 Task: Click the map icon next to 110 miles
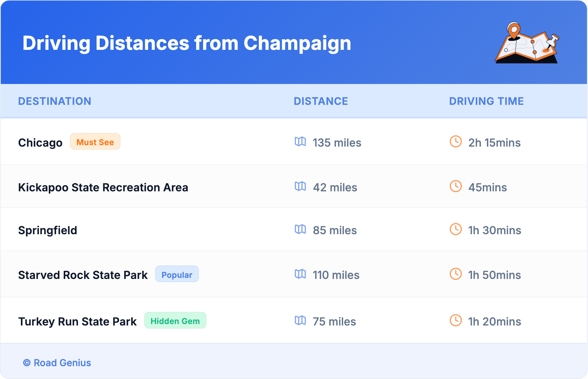pos(300,274)
